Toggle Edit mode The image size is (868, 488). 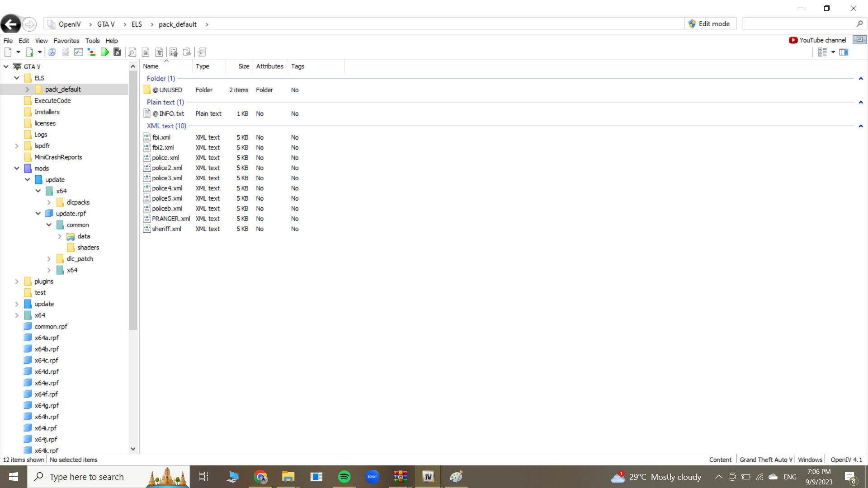click(x=709, y=24)
